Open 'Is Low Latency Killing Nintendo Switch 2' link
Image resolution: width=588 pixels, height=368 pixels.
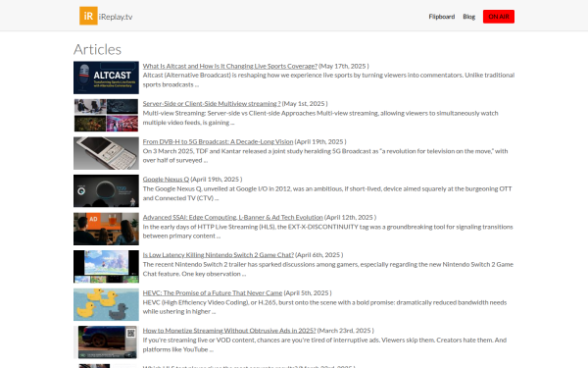click(x=219, y=255)
